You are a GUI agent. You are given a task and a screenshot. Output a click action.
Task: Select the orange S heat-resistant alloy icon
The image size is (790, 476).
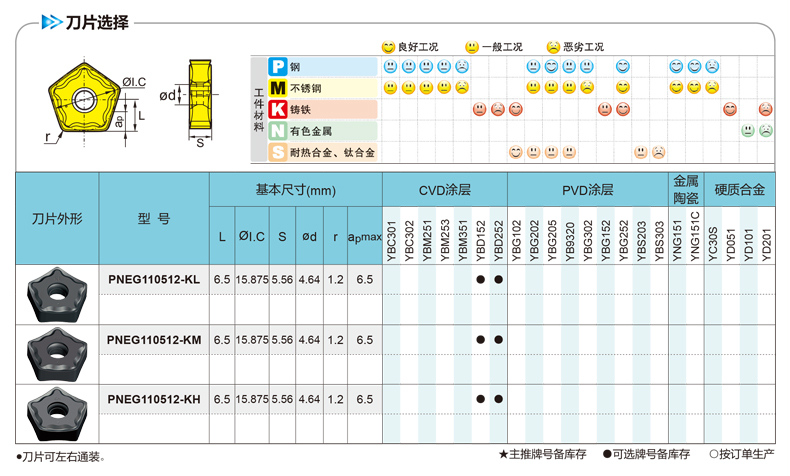tap(278, 152)
